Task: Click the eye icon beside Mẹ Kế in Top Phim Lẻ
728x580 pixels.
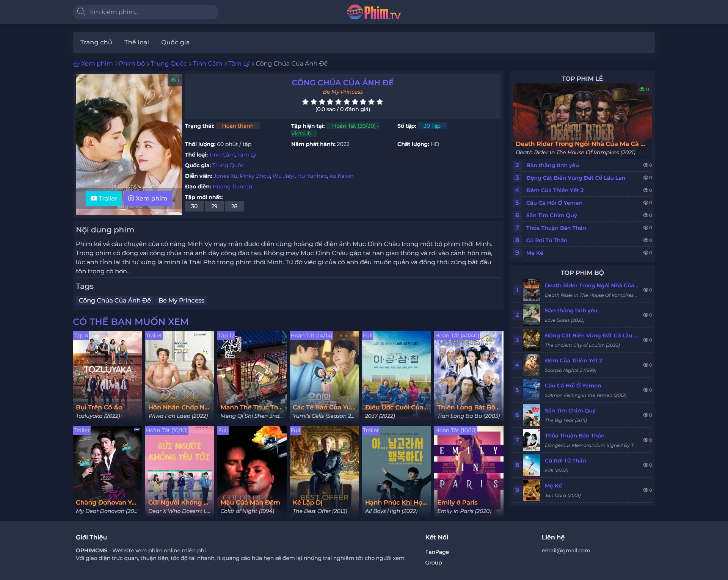Action: point(645,253)
